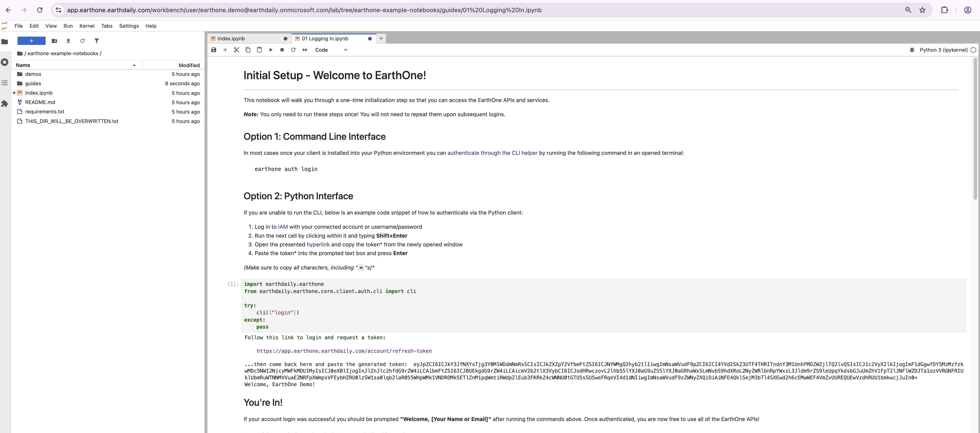Click the notebook vertical scrollbar thumb

tap(975, 129)
